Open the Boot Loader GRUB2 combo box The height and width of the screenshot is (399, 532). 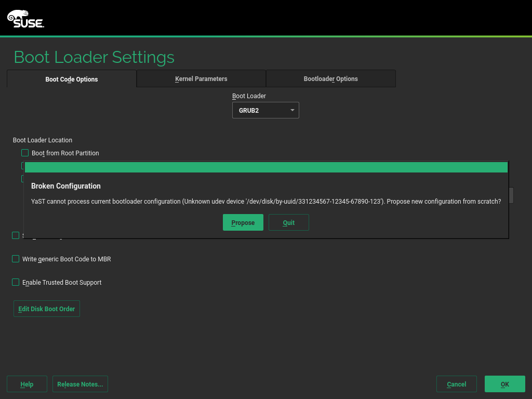265,110
